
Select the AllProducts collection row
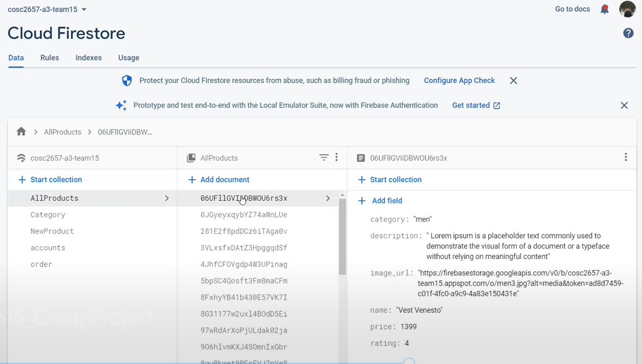click(x=92, y=198)
